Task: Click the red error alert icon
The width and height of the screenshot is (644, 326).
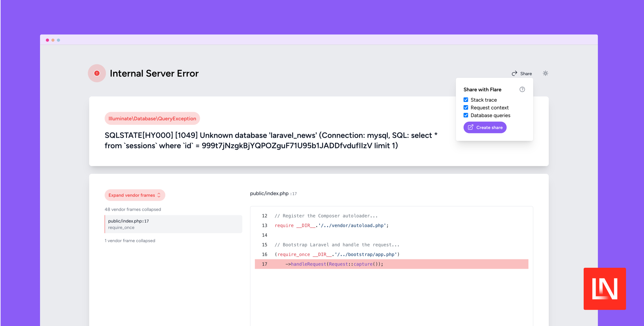Action: tap(97, 73)
